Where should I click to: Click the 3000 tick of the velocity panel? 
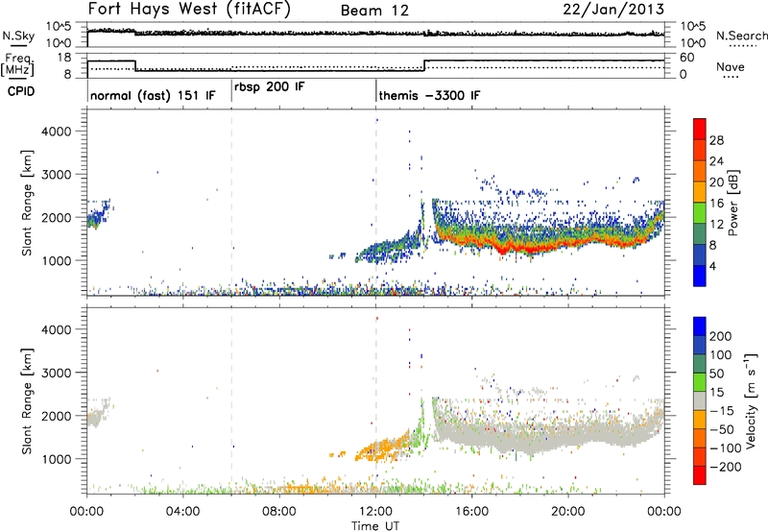click(x=57, y=373)
